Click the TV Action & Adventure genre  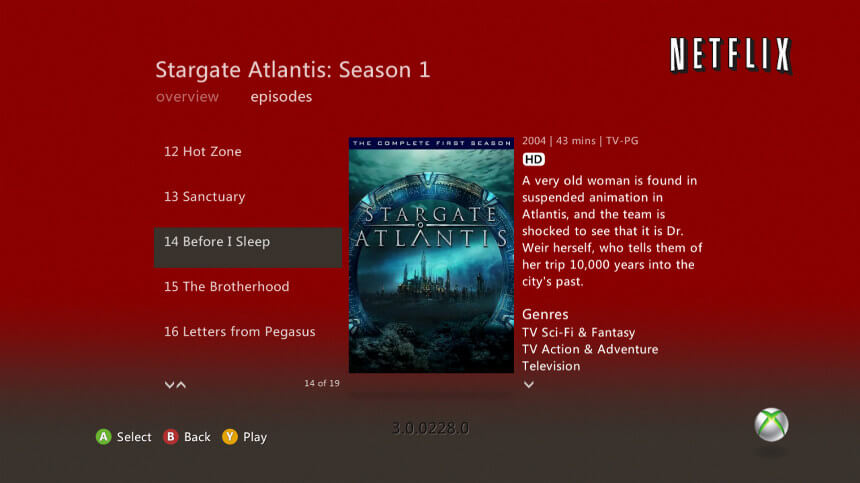(x=590, y=349)
